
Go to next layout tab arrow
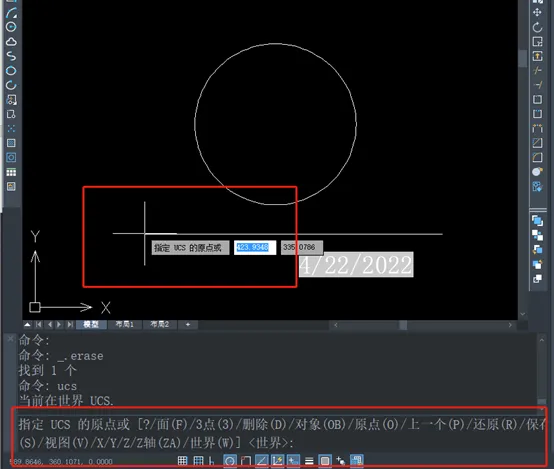pyautogui.click(x=59, y=324)
